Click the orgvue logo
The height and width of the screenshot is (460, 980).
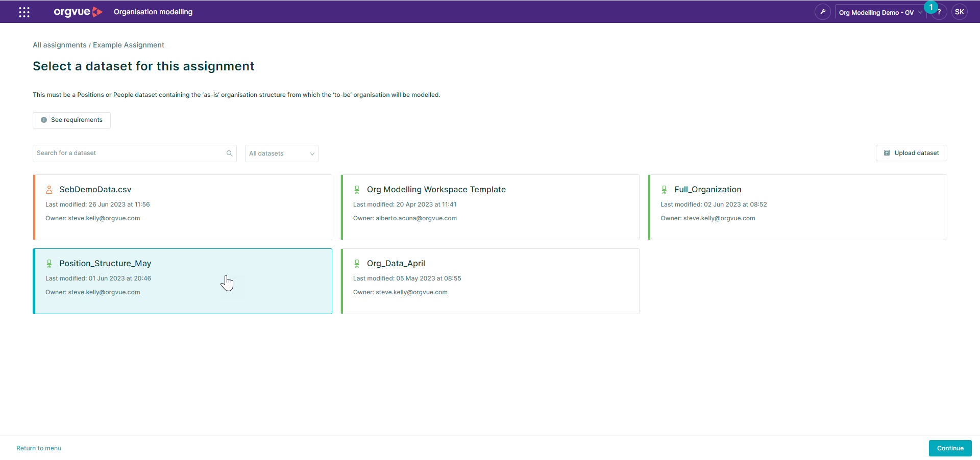[x=78, y=12]
